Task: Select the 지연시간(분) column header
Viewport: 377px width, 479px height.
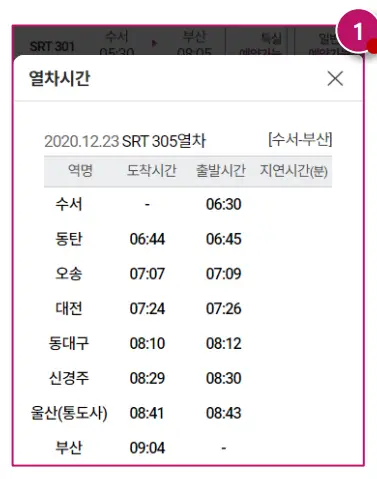Action: pos(294,171)
